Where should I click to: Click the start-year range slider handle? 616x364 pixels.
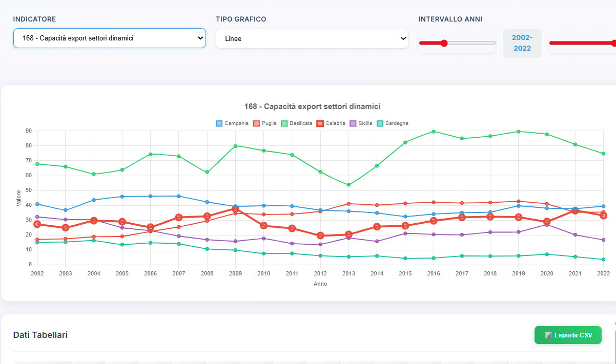pyautogui.click(x=444, y=43)
